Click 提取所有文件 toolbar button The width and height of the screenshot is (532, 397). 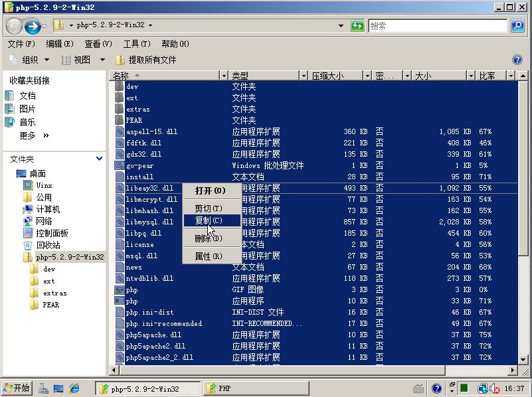[x=146, y=60]
